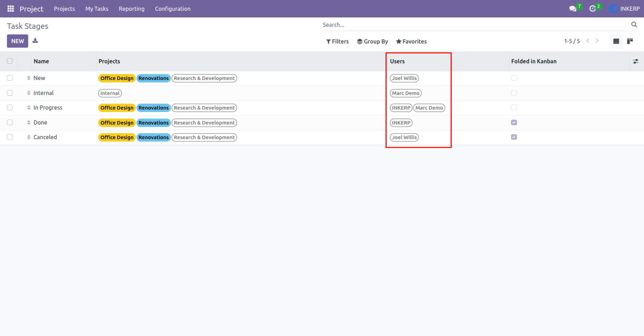Open the Group By dropdown

pyautogui.click(x=372, y=41)
